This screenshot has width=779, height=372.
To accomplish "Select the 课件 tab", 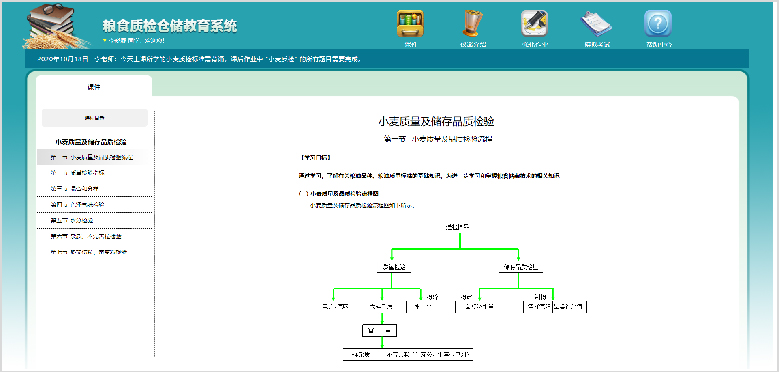I will (94, 87).
